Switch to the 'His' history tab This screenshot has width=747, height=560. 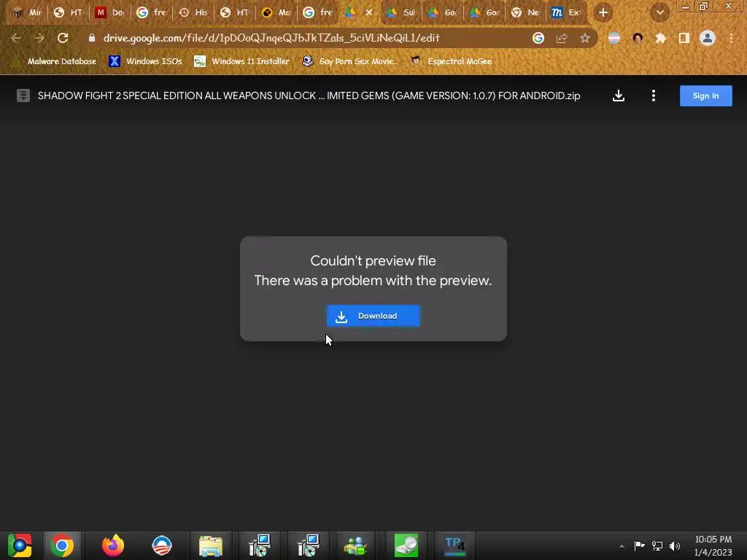pyautogui.click(x=193, y=13)
